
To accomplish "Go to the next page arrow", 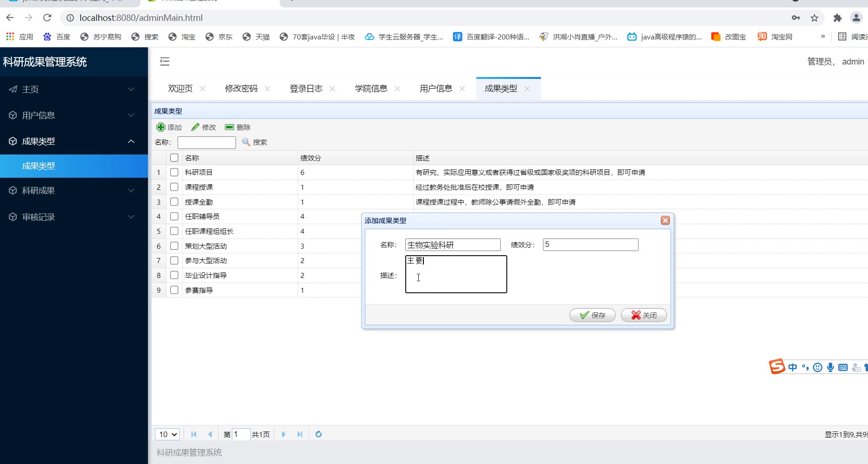I will [x=284, y=434].
